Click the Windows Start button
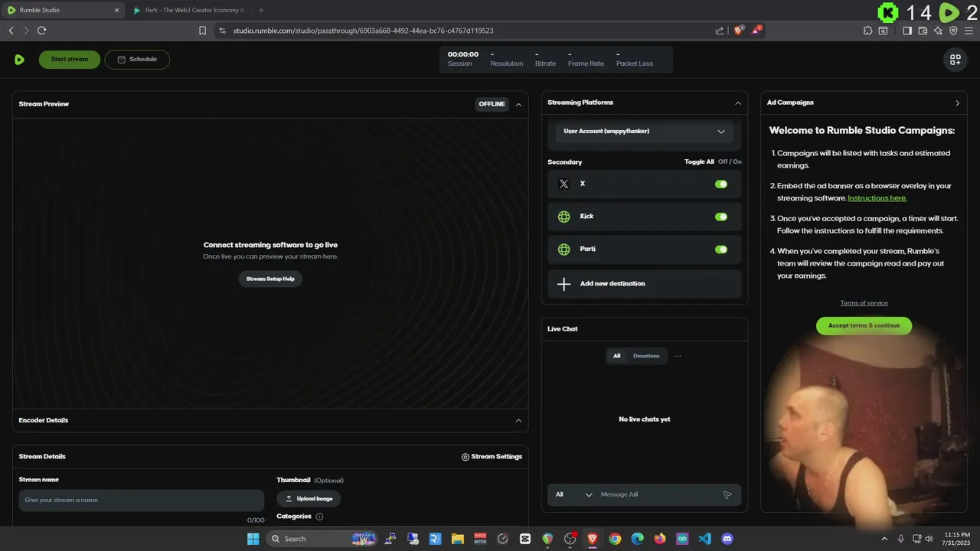 click(253, 539)
